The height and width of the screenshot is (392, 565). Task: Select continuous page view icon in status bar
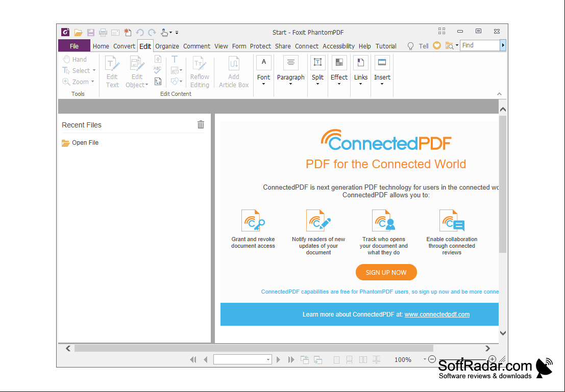[x=349, y=359]
